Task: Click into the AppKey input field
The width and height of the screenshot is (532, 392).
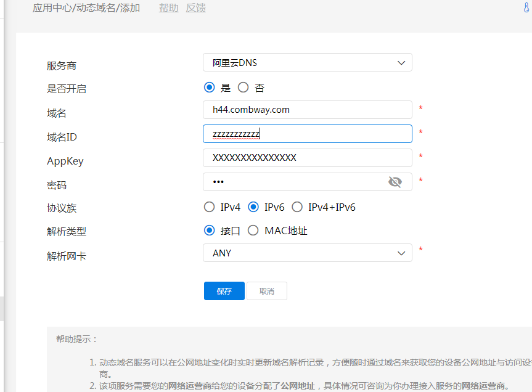Action: click(307, 158)
